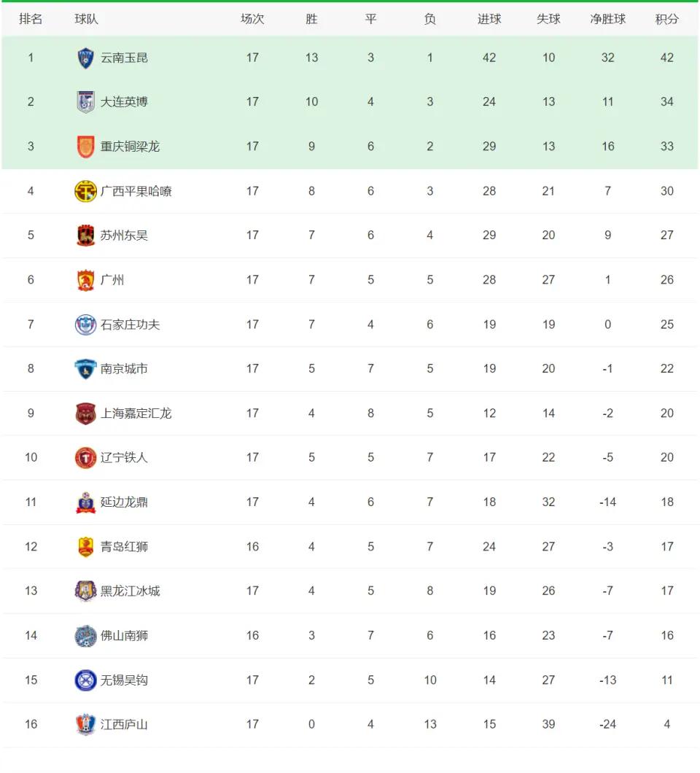Click the 净胜球 column header
Viewport: 700px width, 773px height.
click(608, 19)
